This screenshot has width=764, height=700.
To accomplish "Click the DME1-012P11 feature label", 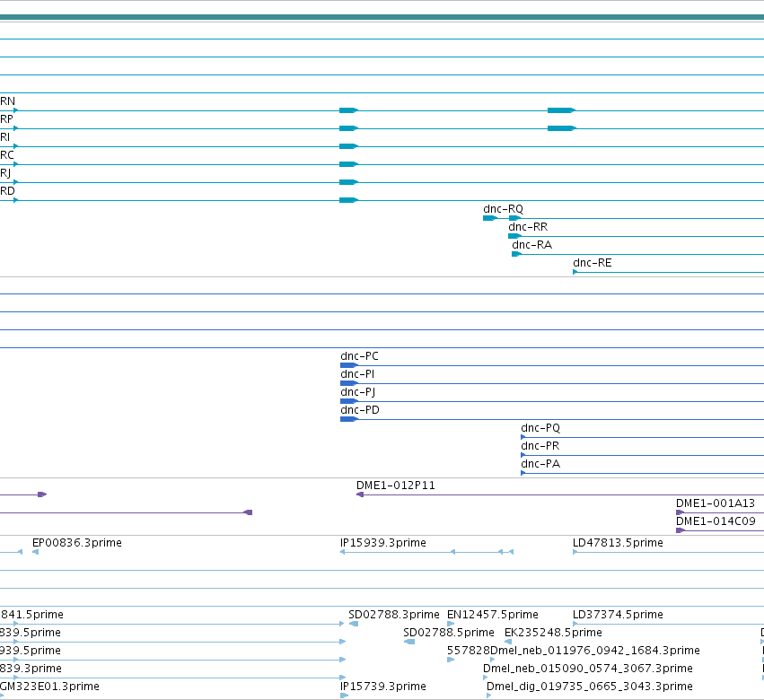I will [x=396, y=486].
